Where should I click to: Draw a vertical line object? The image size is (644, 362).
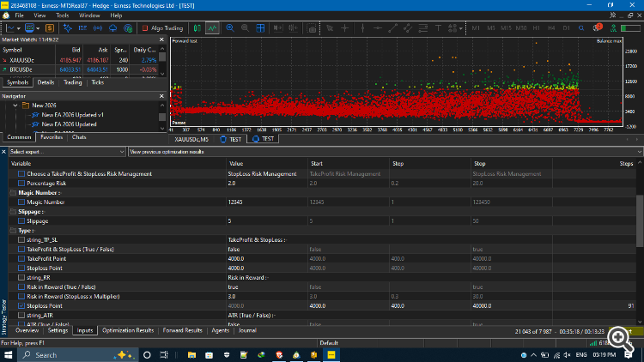coord(362,28)
